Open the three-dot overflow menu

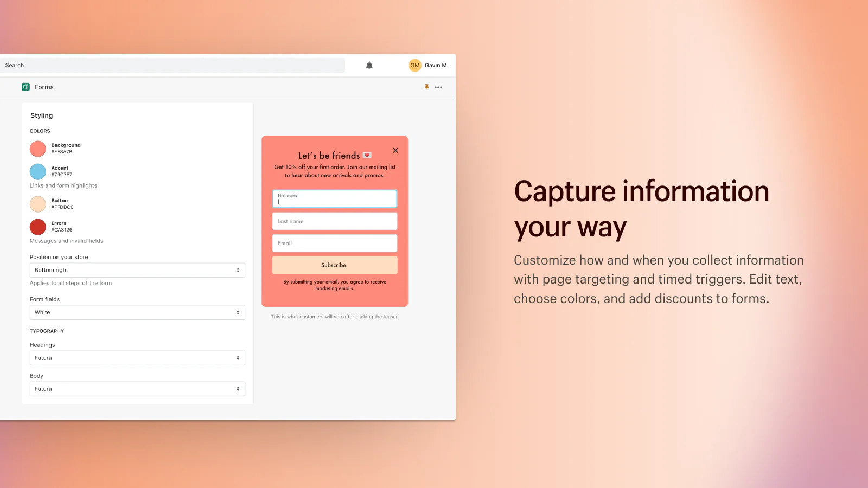click(x=438, y=87)
